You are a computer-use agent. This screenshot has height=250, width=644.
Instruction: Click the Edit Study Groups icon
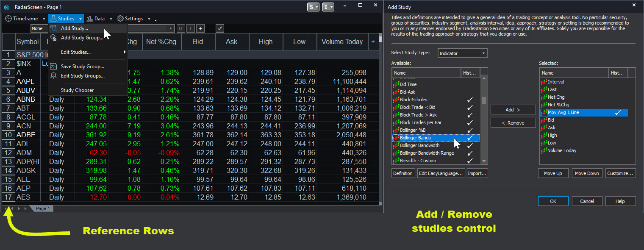pyautogui.click(x=54, y=76)
